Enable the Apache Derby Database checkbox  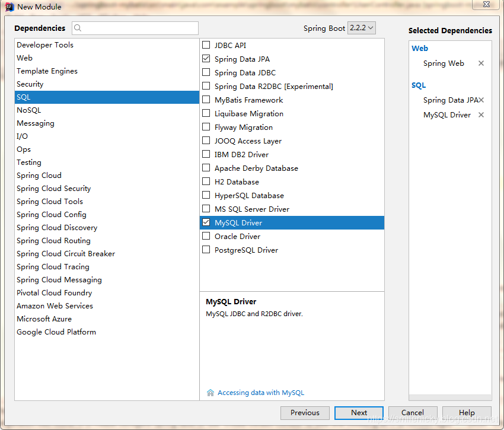(x=206, y=168)
